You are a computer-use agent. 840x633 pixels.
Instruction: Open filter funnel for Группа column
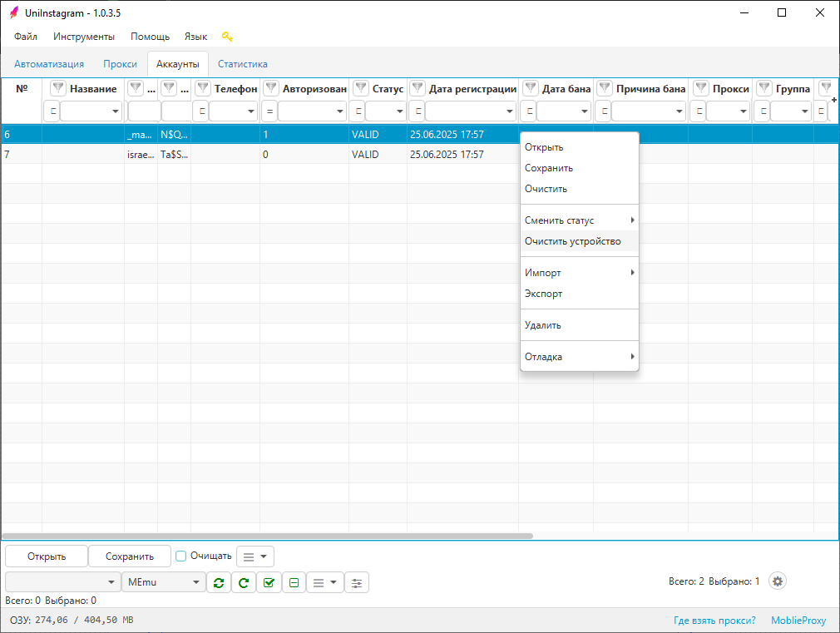(764, 88)
